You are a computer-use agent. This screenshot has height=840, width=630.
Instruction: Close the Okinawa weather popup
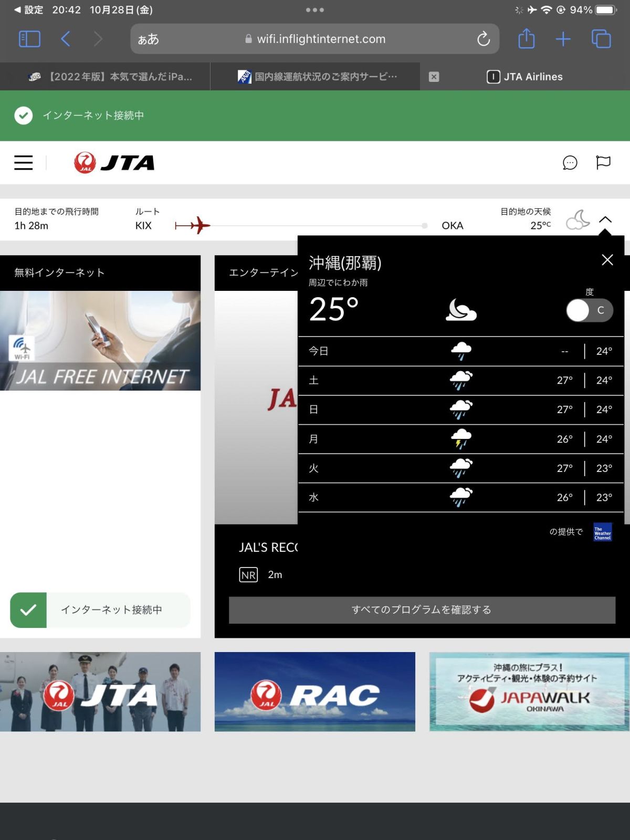coord(607,260)
